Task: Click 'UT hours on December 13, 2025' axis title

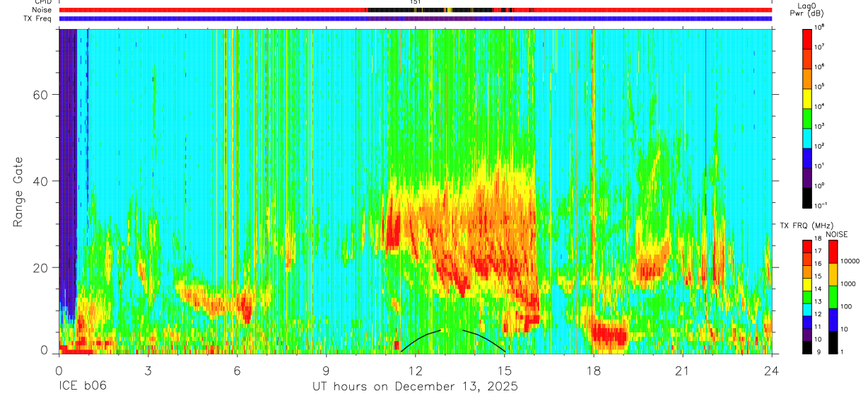Action: [x=415, y=387]
